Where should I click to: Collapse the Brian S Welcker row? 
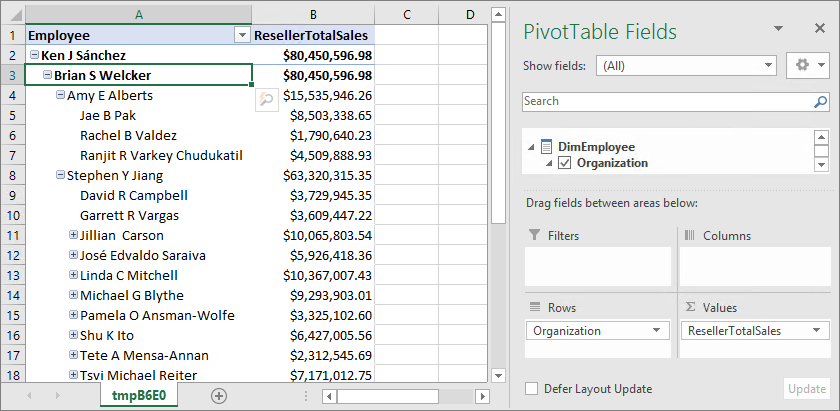click(x=47, y=75)
